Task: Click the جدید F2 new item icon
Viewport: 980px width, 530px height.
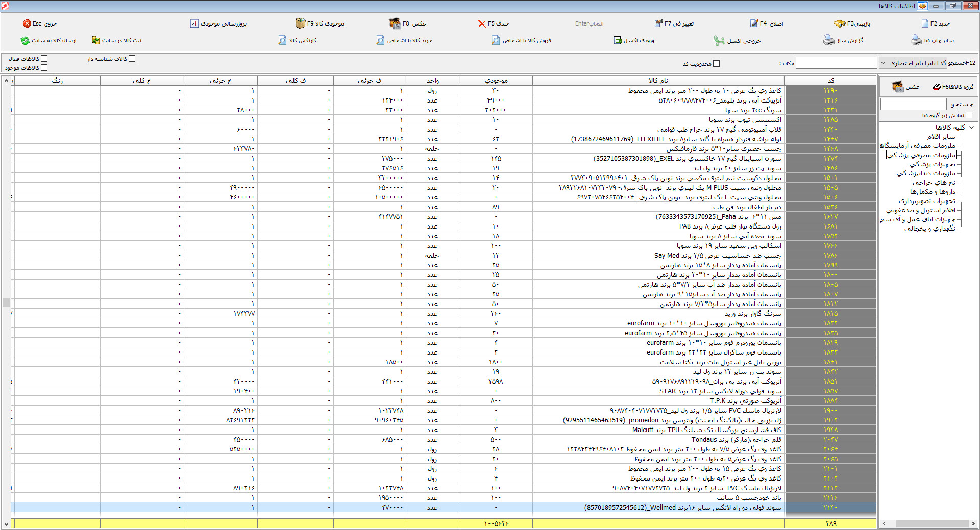Action: pos(925,23)
